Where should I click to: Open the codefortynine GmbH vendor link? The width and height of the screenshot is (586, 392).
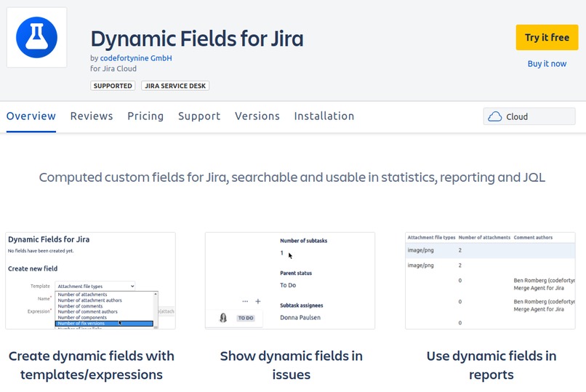tap(136, 58)
